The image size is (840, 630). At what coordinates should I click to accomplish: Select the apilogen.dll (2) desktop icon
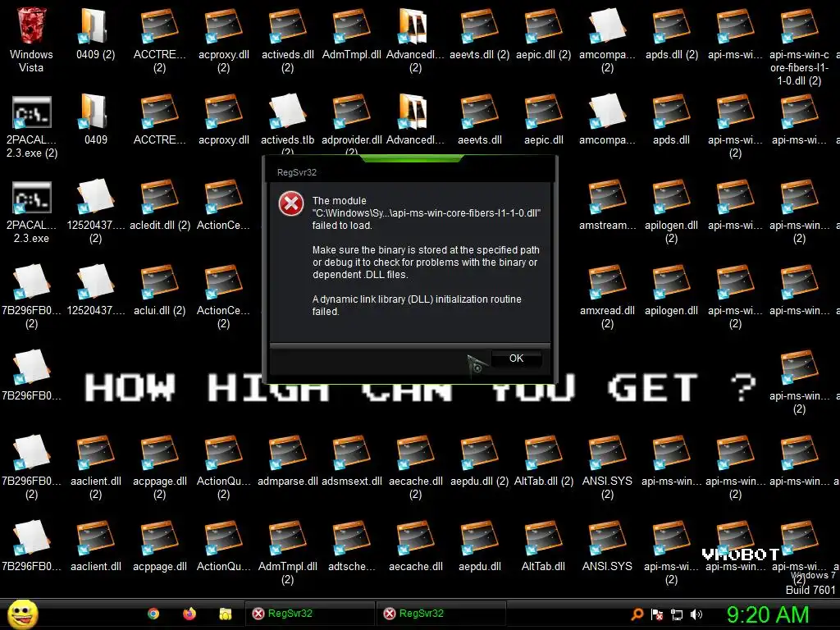point(671,211)
